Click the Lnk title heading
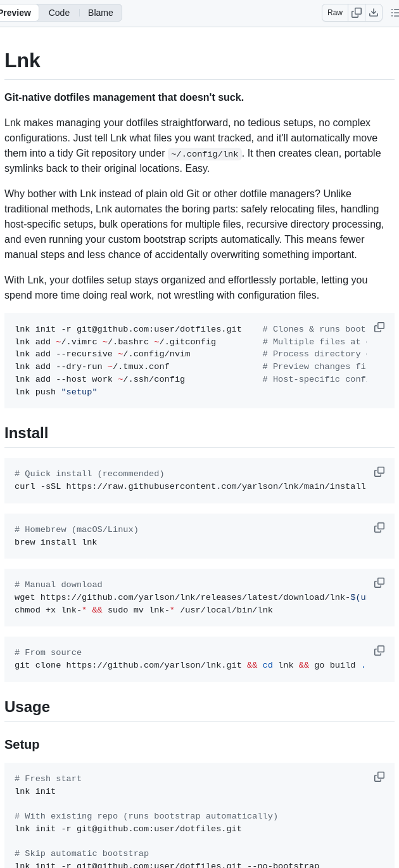This screenshot has width=399, height=868. pos(22,61)
